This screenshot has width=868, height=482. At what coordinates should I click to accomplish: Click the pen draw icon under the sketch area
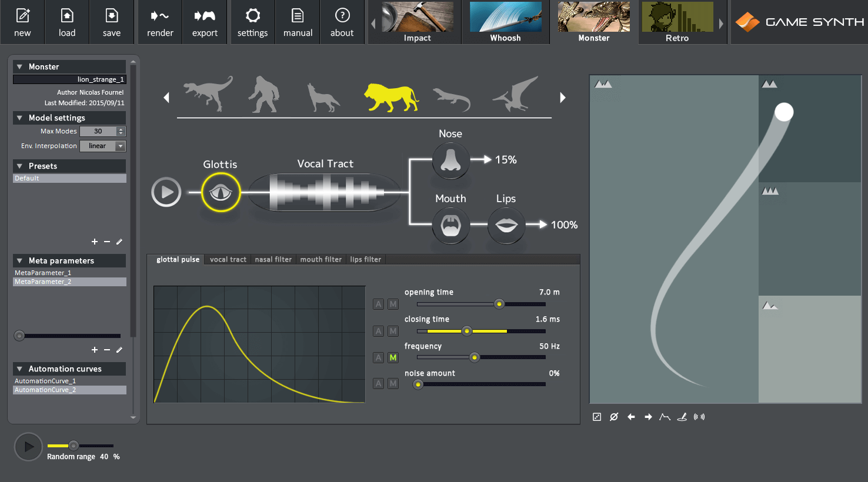682,417
